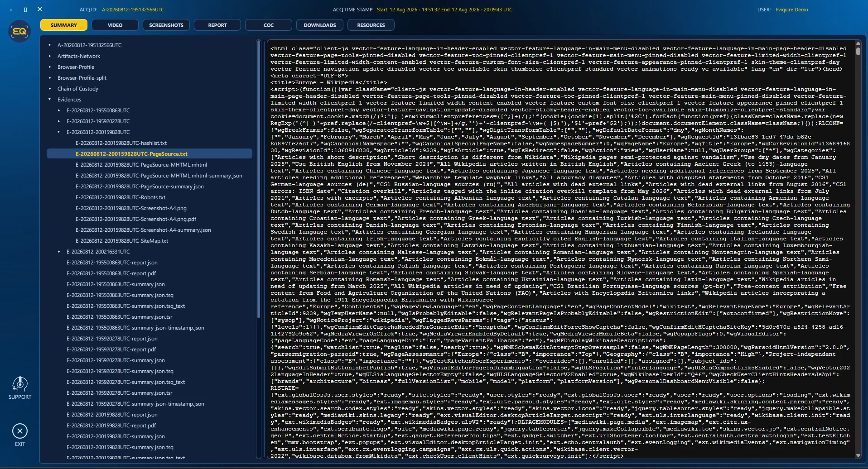Viewport: 868px width, 469px height.
Task: Collapse the E-20260812-200159828UTC folder
Action: [x=59, y=132]
